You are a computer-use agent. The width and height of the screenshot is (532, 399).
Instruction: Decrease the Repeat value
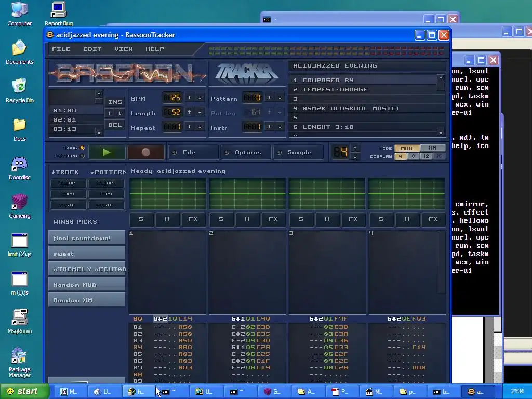[x=200, y=127]
